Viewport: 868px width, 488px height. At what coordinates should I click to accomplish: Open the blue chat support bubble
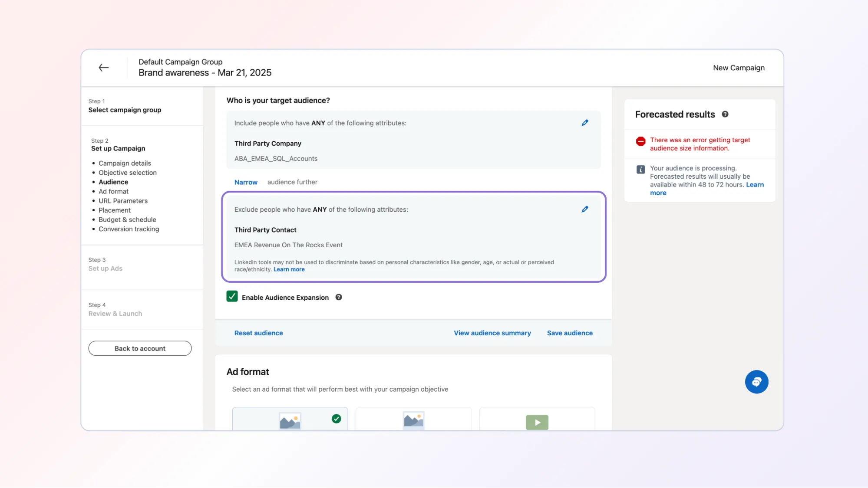[x=756, y=382]
